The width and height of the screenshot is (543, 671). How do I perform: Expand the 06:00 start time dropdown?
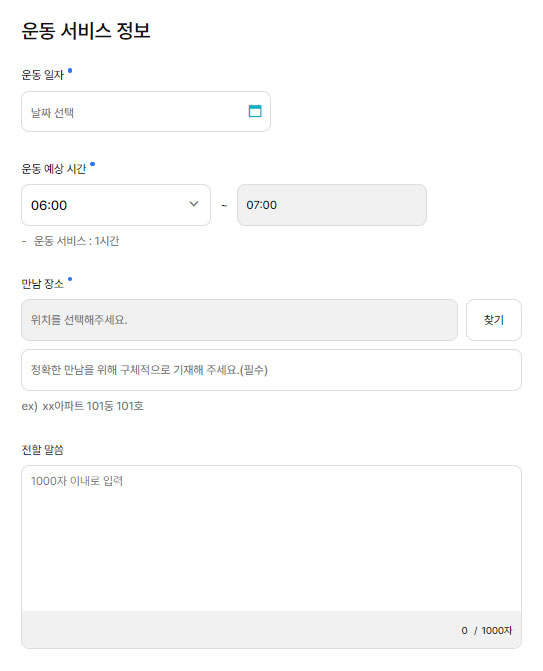point(116,205)
